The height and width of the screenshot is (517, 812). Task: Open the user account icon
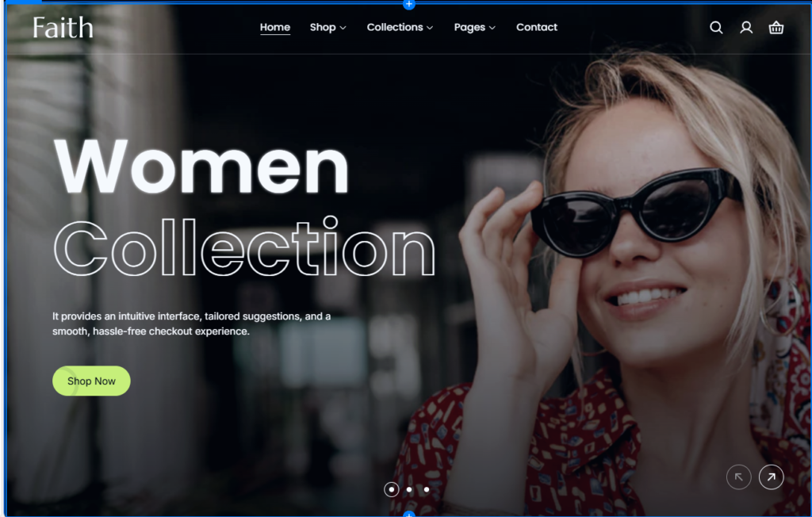pos(746,28)
